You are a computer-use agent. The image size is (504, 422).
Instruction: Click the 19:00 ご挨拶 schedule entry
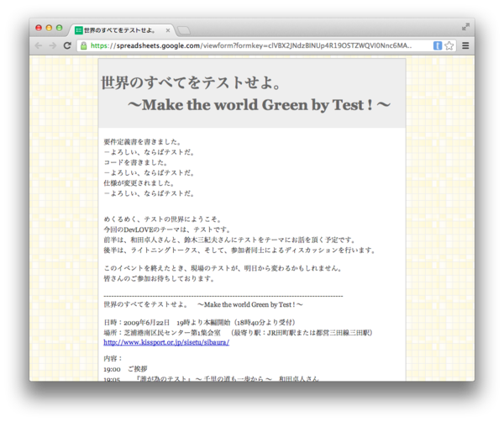pos(125,369)
